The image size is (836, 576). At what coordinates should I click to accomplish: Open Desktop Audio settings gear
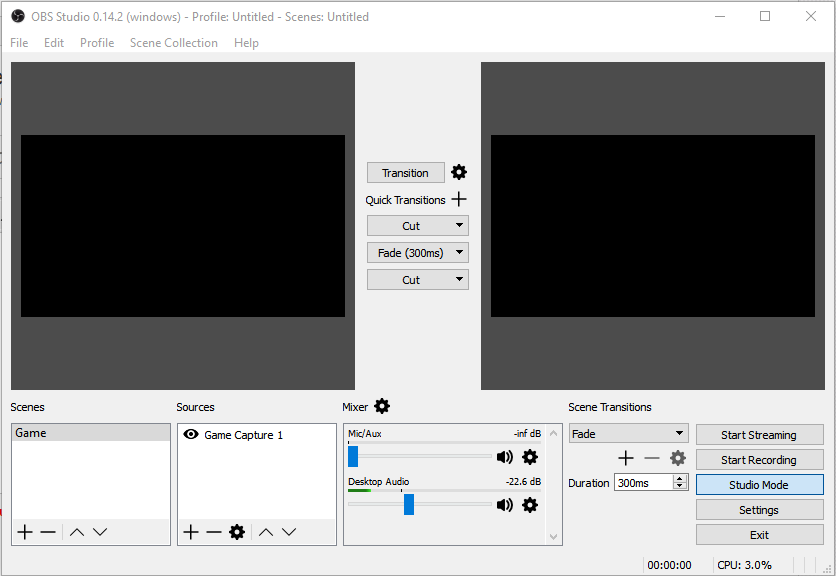529,505
